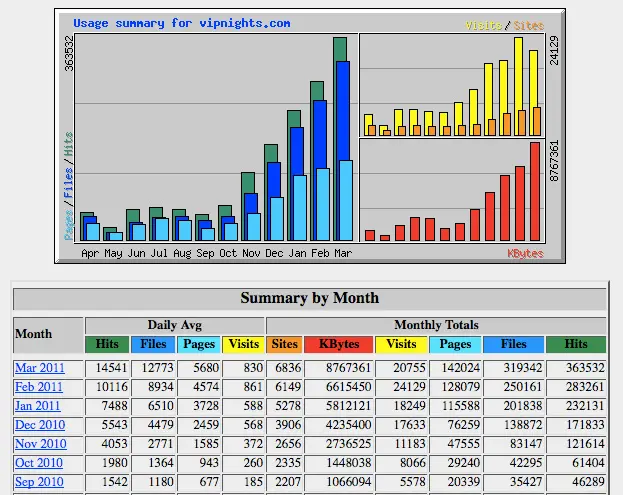The height and width of the screenshot is (495, 623).
Task: Go to the Oct 2010 report link
Action: point(39,463)
